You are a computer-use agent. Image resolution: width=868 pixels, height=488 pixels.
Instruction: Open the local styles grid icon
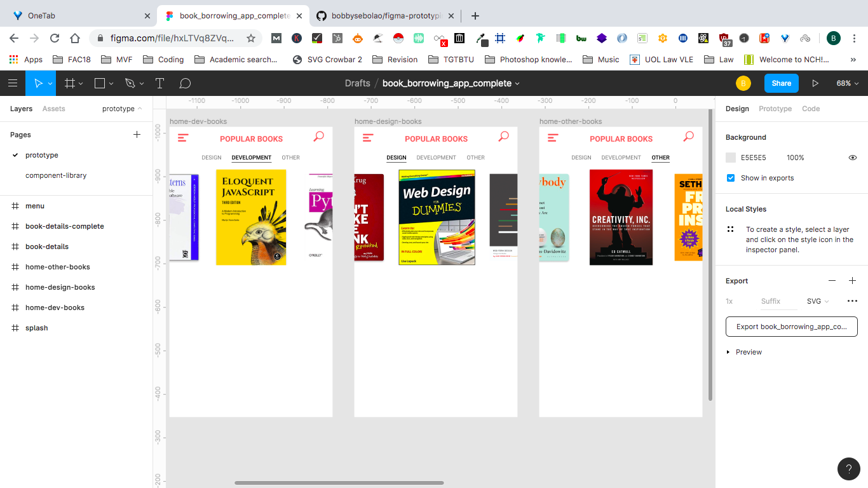731,229
